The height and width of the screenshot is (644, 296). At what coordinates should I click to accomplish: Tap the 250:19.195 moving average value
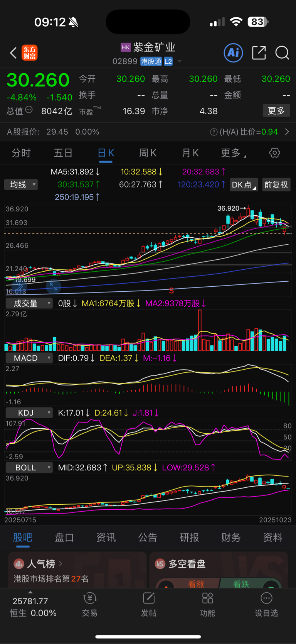[x=77, y=197]
